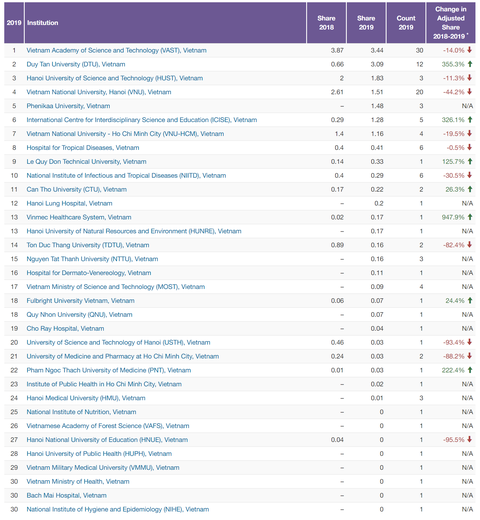
Task: Open Bach Mai Hospital, Vietnam link
Action: [67, 495]
